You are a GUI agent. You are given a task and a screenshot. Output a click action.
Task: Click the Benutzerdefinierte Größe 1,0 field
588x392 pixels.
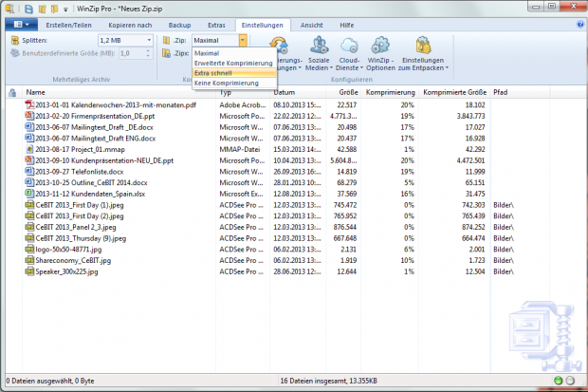click(x=132, y=53)
